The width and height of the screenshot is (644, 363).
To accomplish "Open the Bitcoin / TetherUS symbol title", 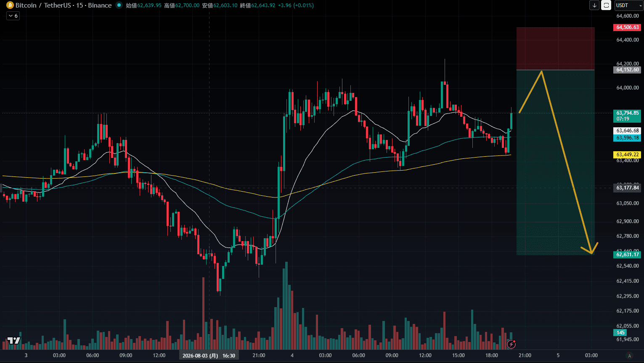I will tap(64, 5).
